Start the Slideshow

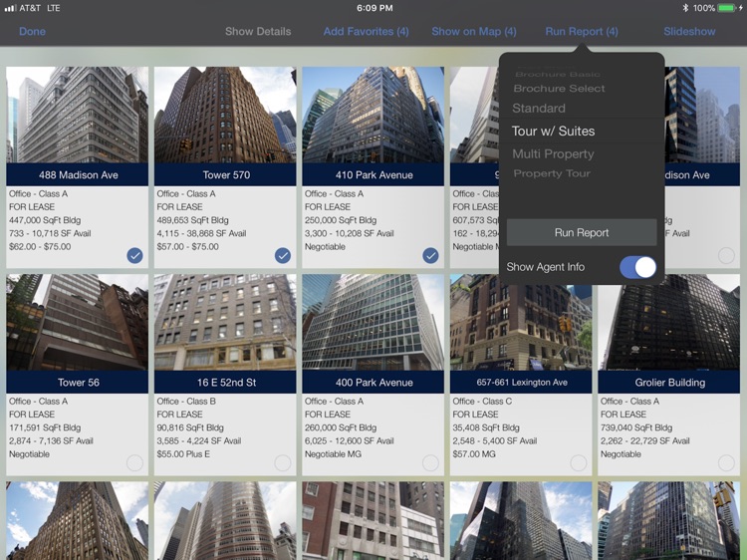tap(689, 32)
